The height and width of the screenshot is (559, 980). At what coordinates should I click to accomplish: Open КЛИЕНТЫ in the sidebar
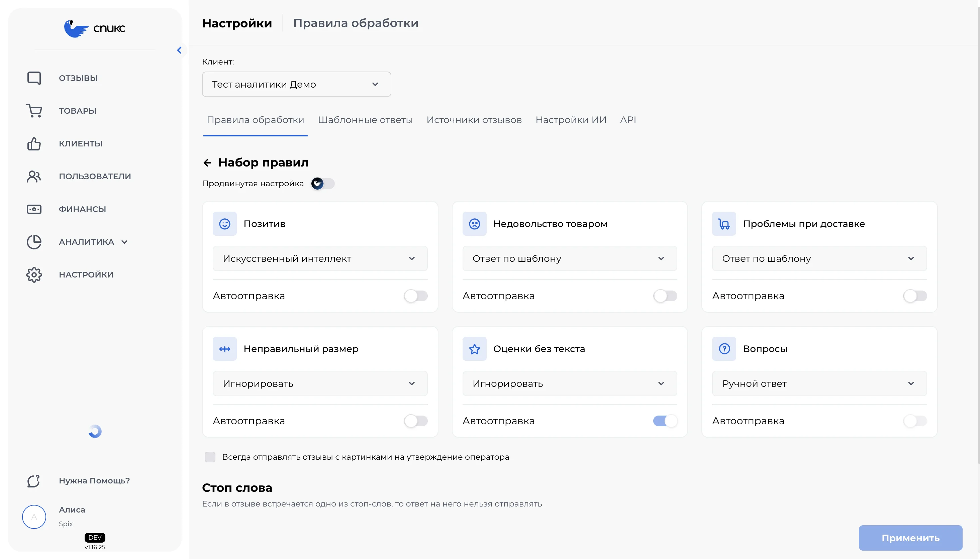click(x=81, y=143)
